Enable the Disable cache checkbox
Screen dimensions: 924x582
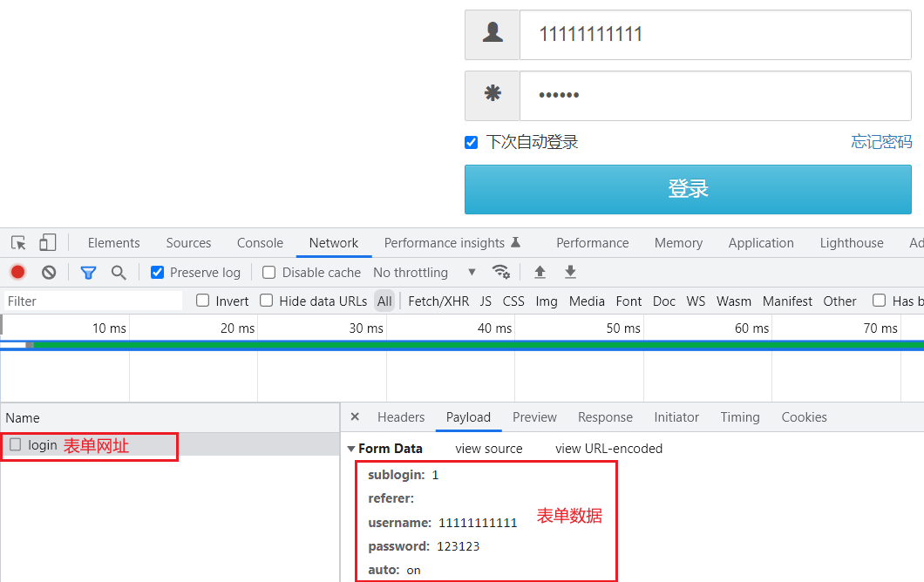(x=268, y=272)
